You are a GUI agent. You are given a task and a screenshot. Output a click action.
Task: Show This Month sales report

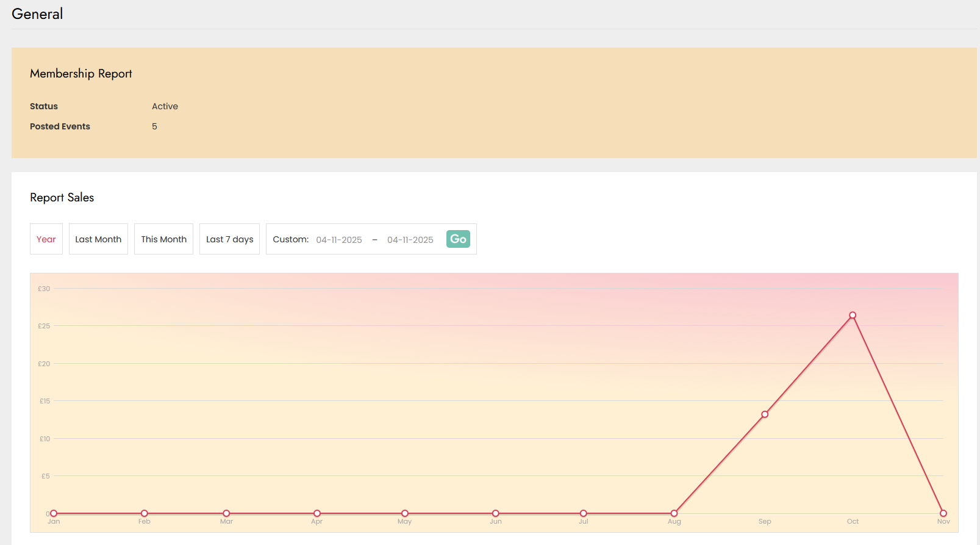(x=163, y=239)
